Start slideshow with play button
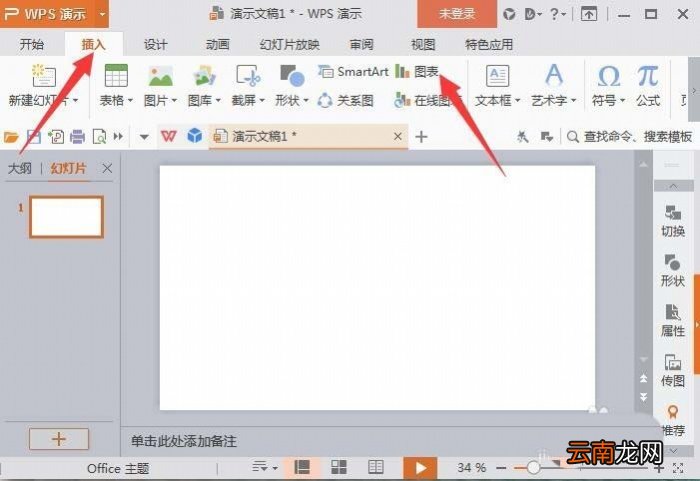The height and width of the screenshot is (481, 700). 420,468
